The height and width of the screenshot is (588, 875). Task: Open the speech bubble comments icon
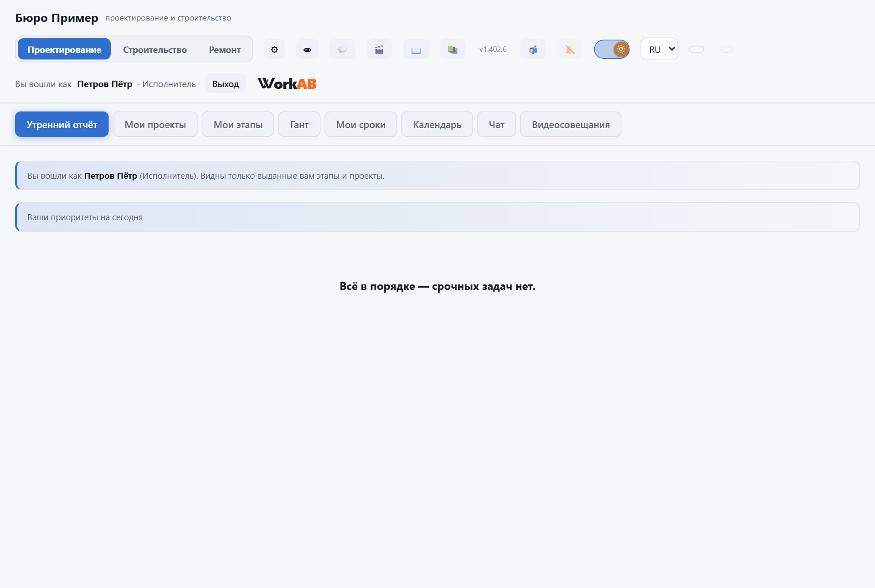[x=342, y=49]
